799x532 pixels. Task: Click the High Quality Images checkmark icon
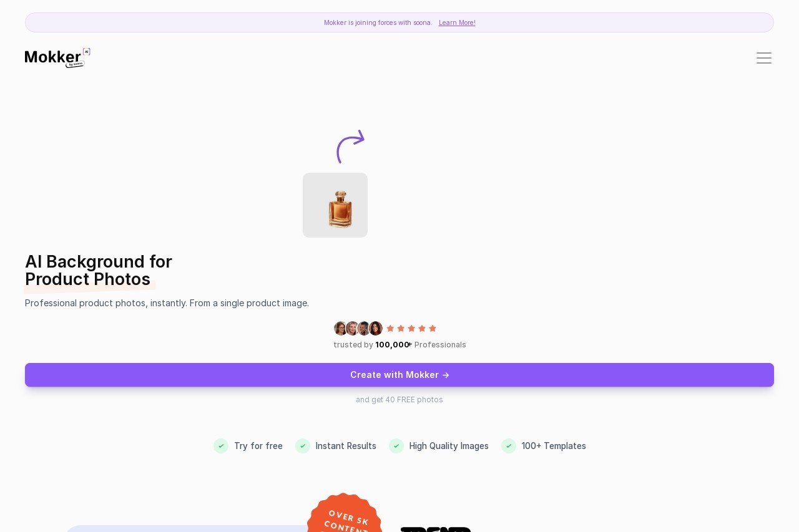[x=396, y=446]
